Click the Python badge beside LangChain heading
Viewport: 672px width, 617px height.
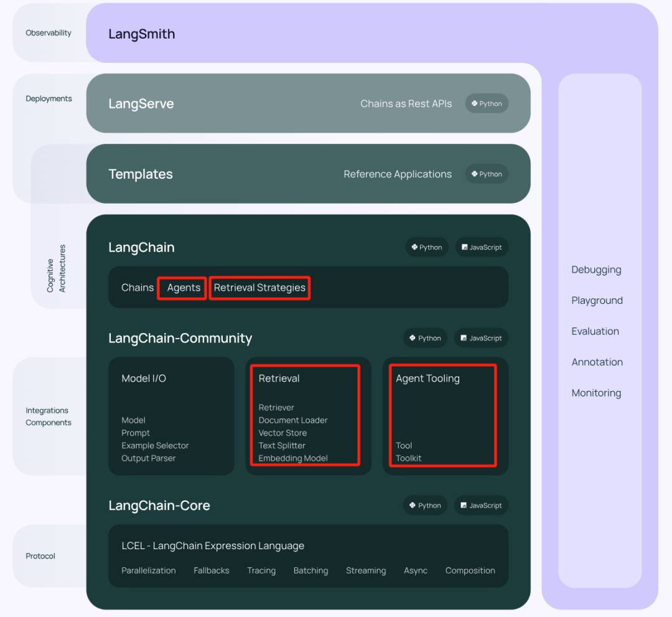[x=427, y=247]
